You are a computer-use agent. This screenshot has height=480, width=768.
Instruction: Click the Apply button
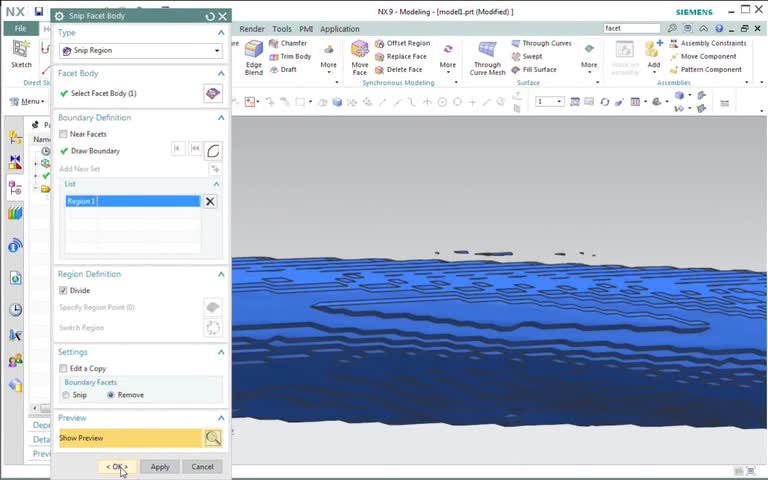point(160,467)
